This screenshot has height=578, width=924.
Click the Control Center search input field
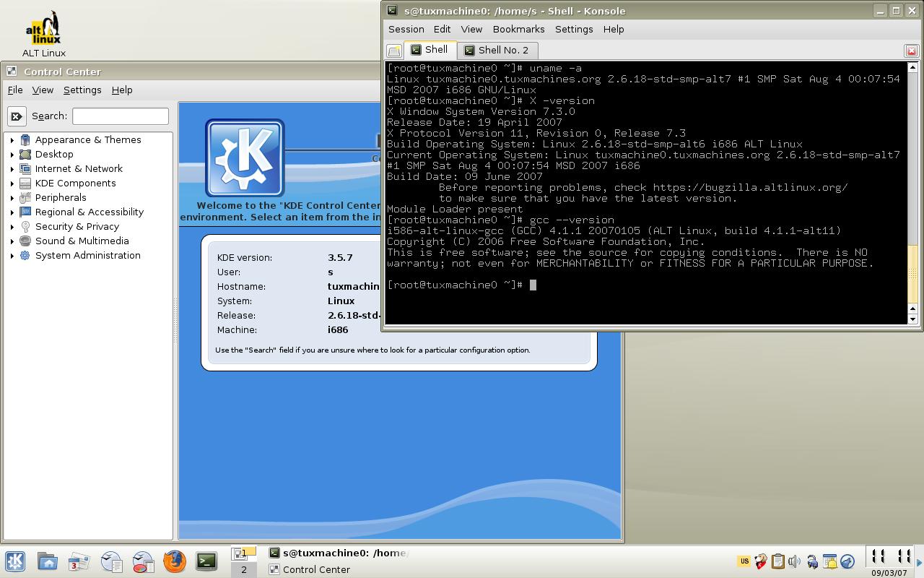[x=121, y=116]
